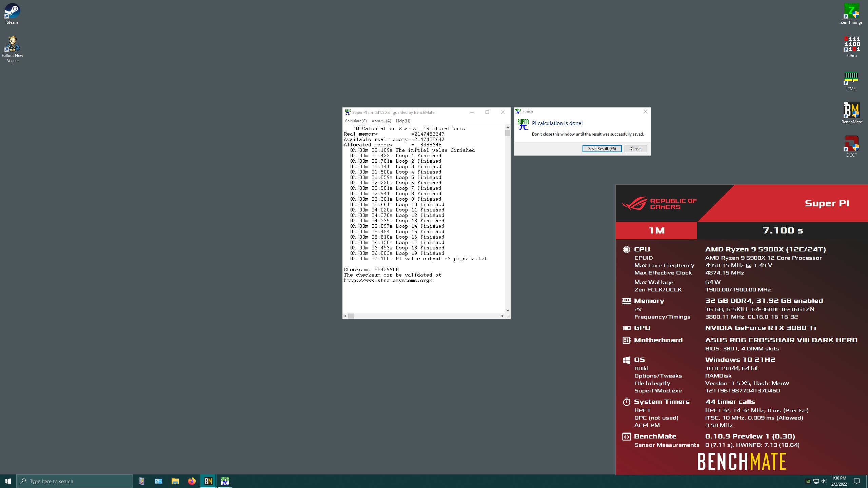
Task: Click the left arrow on Super PI horizontal scrollbar
Action: (345, 316)
